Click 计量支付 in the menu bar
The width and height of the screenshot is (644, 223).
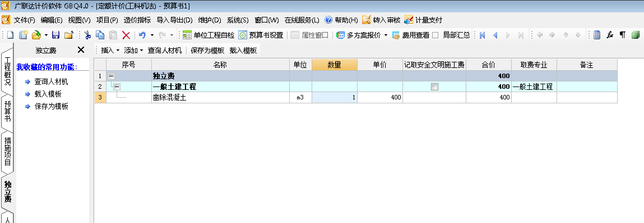click(x=423, y=20)
